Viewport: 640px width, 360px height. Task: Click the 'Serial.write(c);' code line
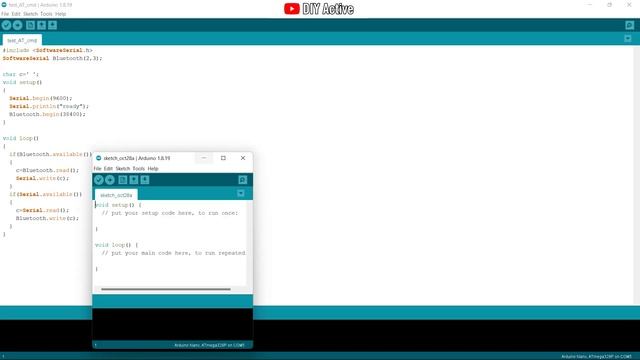[42, 178]
